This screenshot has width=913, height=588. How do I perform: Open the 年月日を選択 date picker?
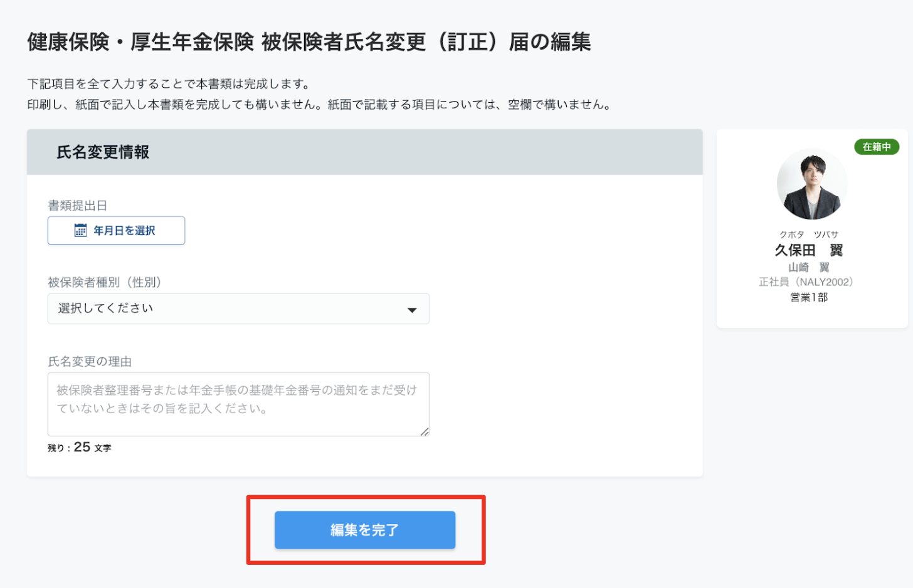pos(116,231)
